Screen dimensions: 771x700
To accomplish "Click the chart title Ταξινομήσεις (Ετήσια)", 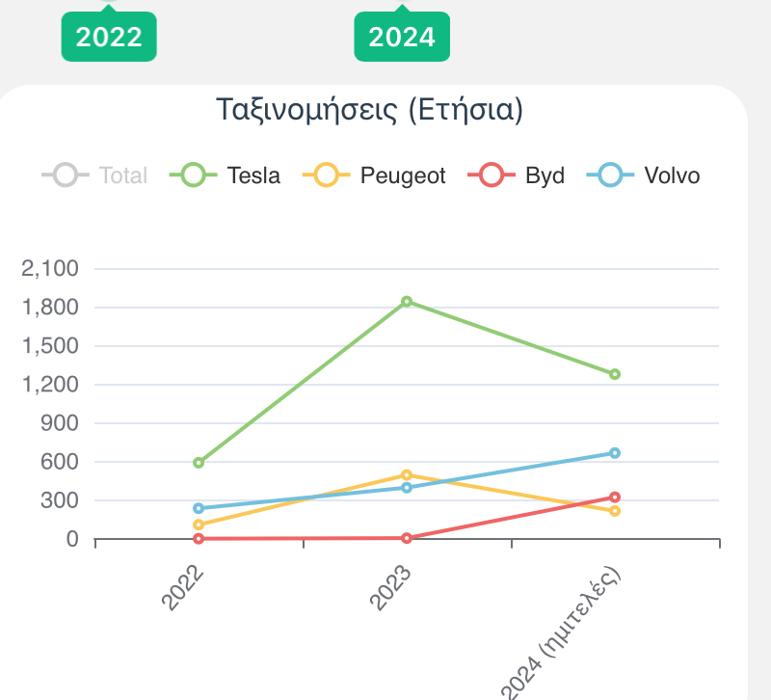I will point(370,110).
